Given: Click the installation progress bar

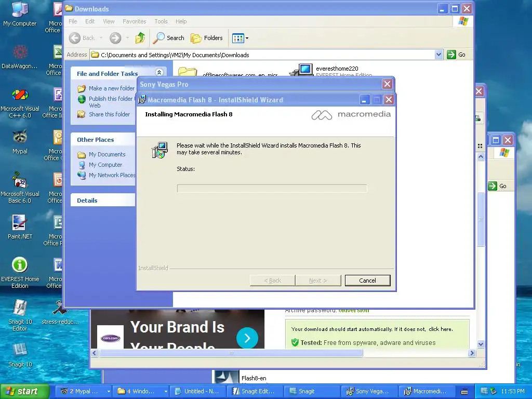Looking at the screenshot, I should point(272,188).
